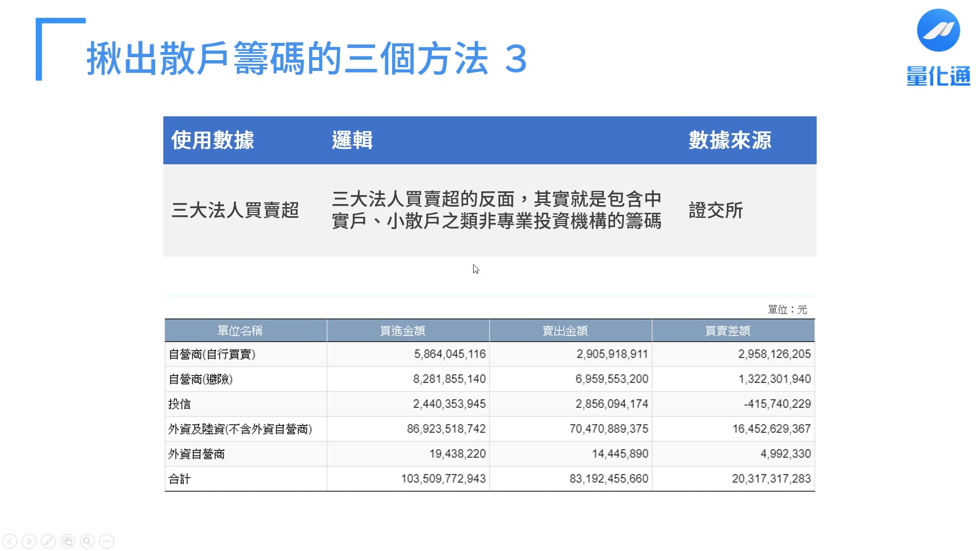Go to the previous slide

9,541
